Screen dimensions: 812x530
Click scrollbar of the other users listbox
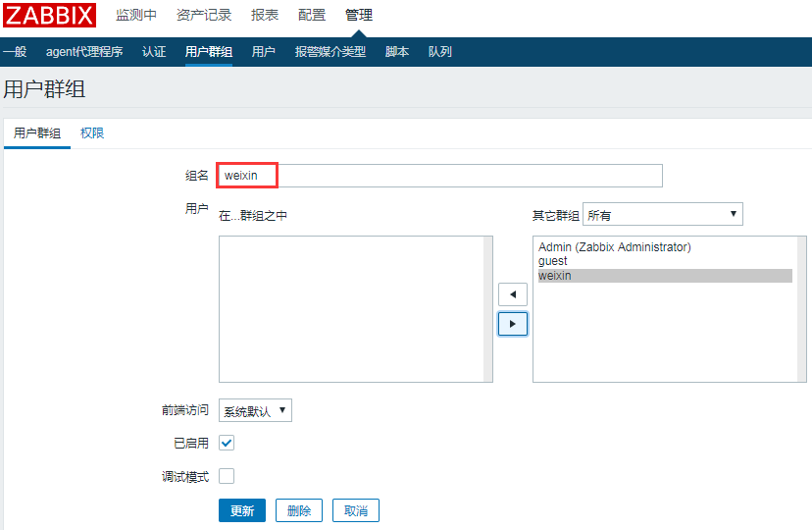(801, 309)
